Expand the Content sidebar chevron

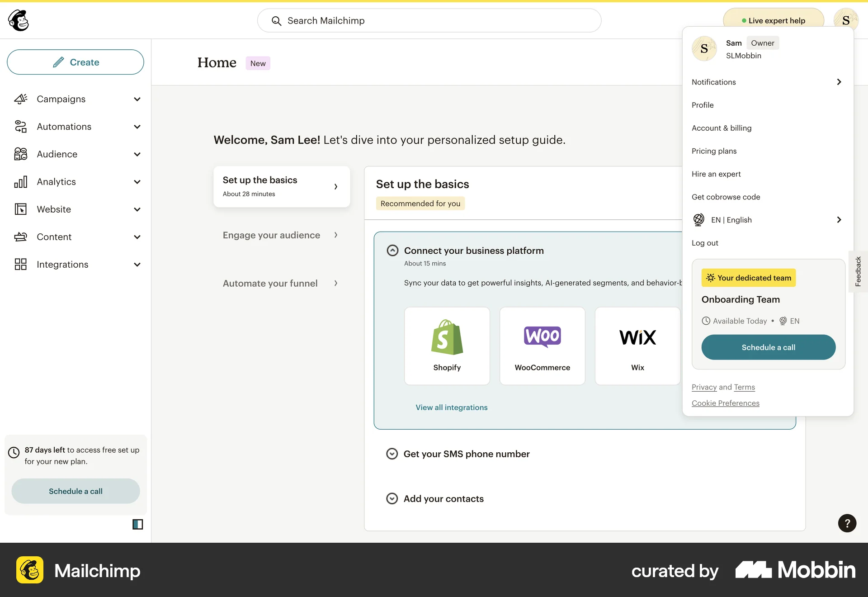(x=137, y=237)
